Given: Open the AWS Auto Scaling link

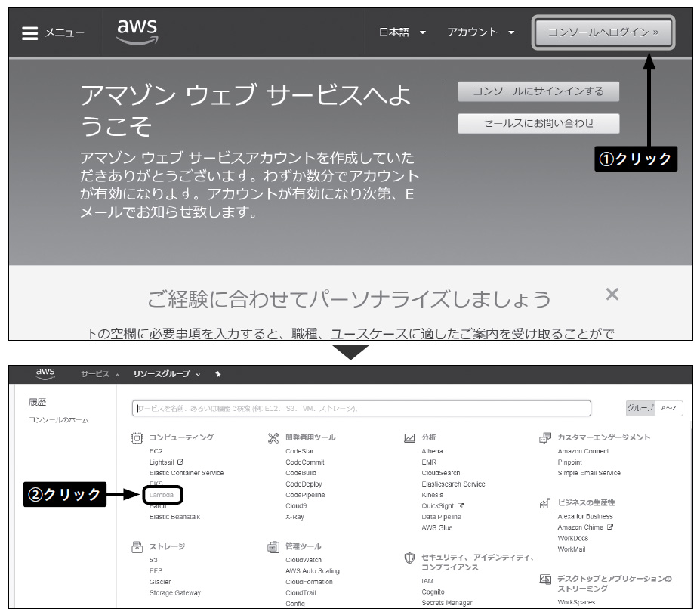Looking at the screenshot, I should (x=313, y=571).
